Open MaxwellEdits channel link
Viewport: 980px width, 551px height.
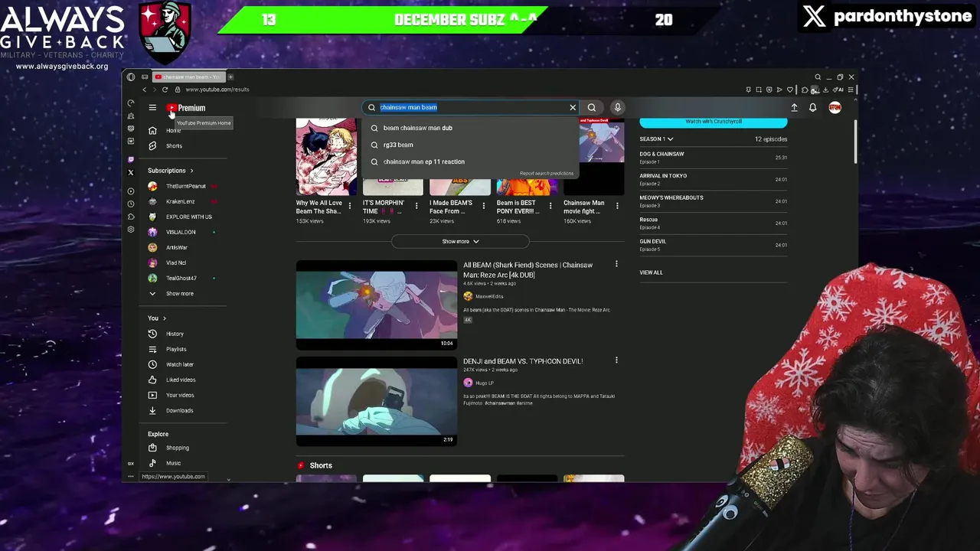[x=489, y=296]
